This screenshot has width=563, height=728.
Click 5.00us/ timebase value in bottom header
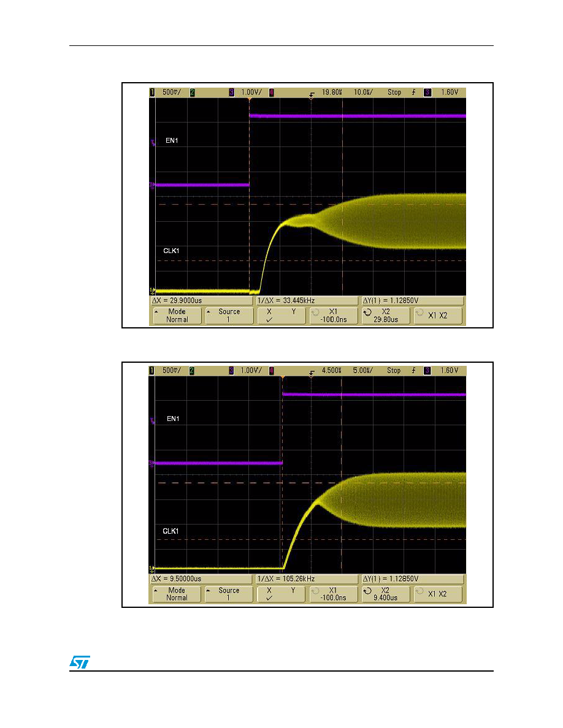pyautogui.click(x=363, y=371)
